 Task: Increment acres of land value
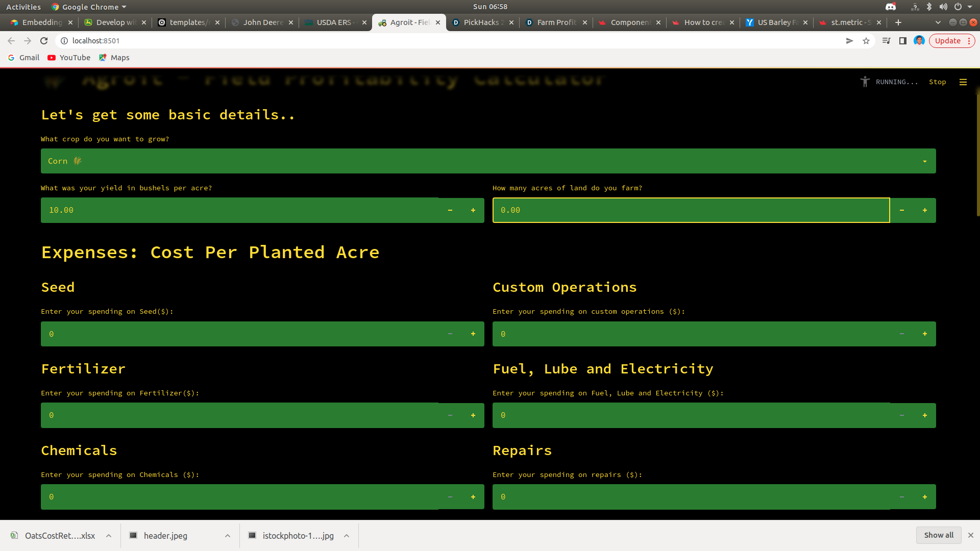pyautogui.click(x=925, y=210)
